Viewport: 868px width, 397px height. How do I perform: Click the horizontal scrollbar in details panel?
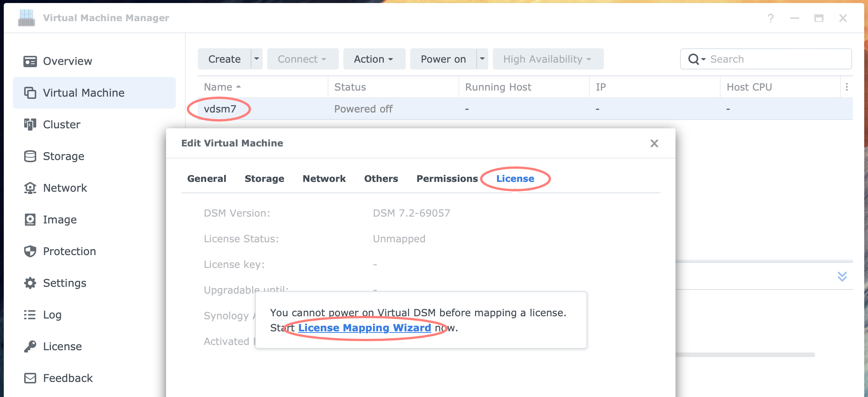pyautogui.click(x=745, y=355)
